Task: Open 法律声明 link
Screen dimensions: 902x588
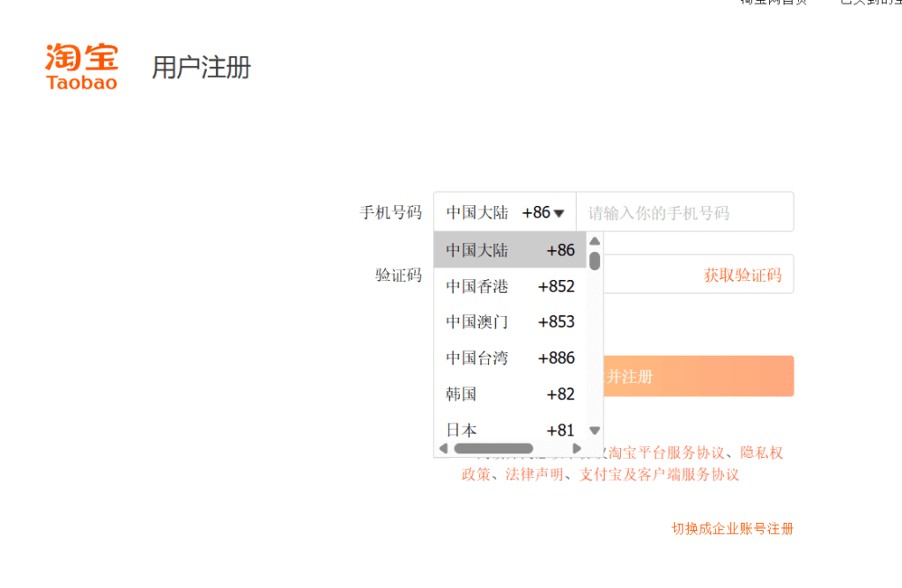Action: (x=534, y=474)
